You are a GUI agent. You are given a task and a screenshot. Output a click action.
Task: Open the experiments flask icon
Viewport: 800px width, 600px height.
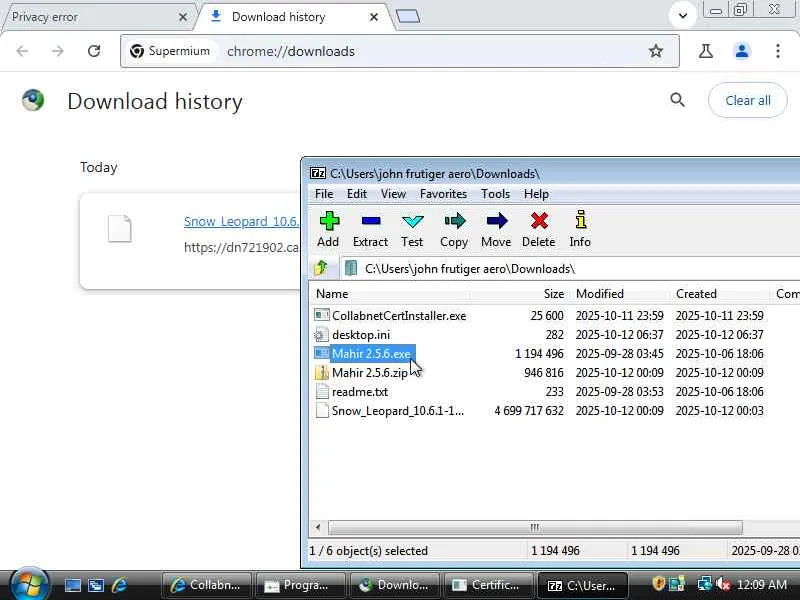tap(706, 51)
